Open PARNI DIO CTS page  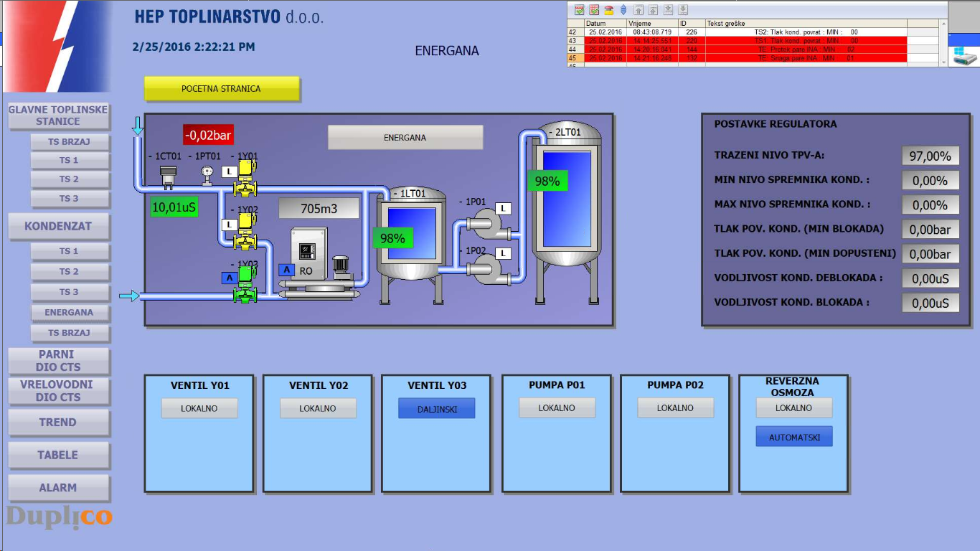[58, 361]
